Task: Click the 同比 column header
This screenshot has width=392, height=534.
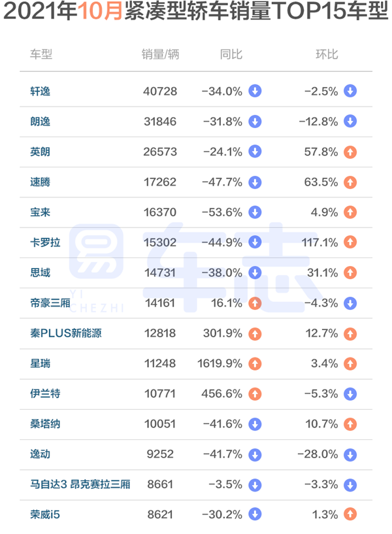Action: (x=231, y=54)
